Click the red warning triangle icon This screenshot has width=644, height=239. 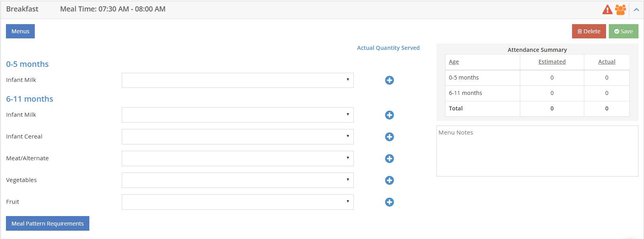pyautogui.click(x=607, y=9)
